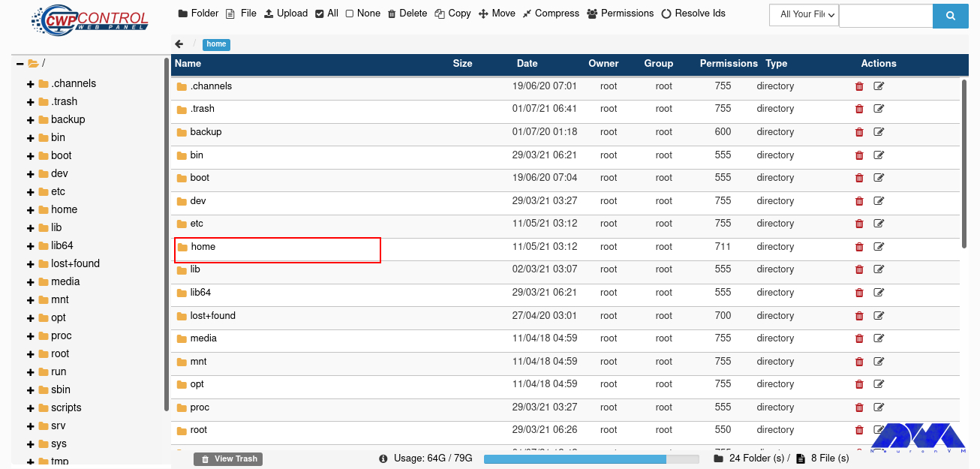Click the delete trash icon for the etc row
980x469 pixels.
pos(859,224)
